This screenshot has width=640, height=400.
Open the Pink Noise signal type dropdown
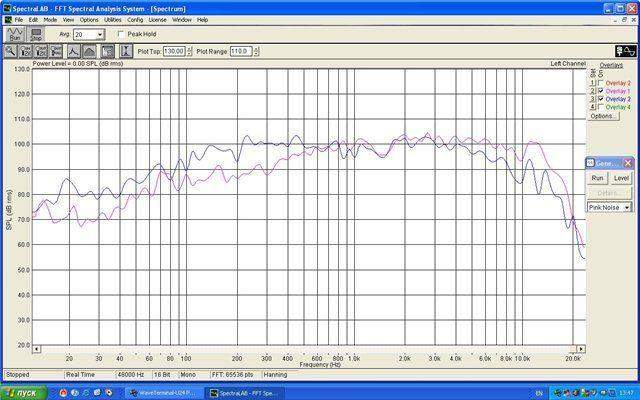click(627, 207)
